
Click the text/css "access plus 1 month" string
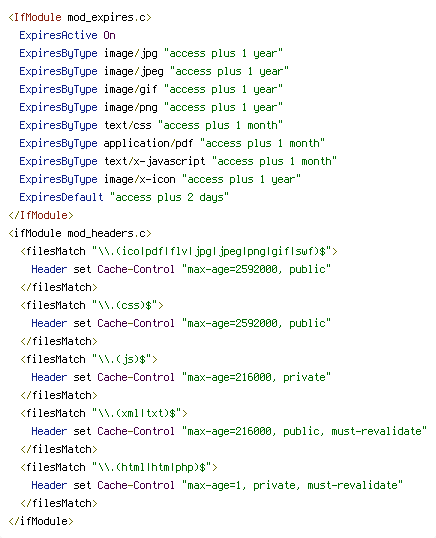220,125
